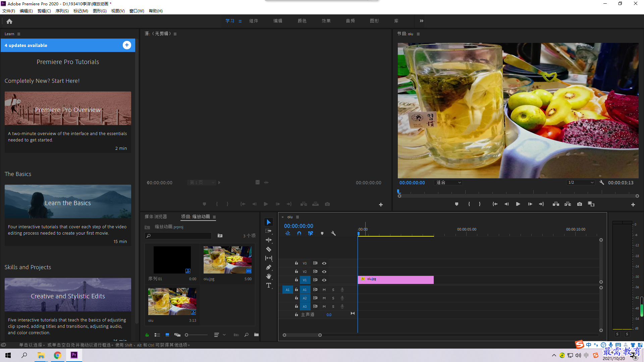Open program monitor settings wrench
Image resolution: width=644 pixels, height=362 pixels.
(x=602, y=183)
